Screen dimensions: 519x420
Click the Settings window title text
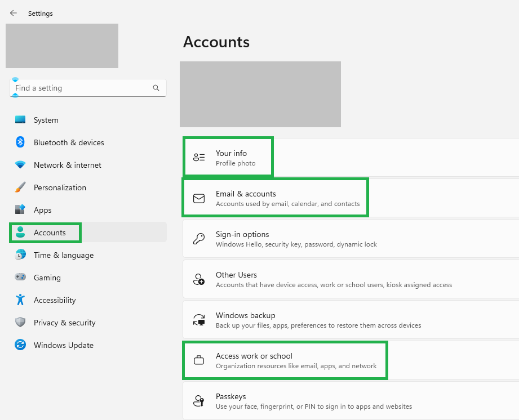[41, 13]
